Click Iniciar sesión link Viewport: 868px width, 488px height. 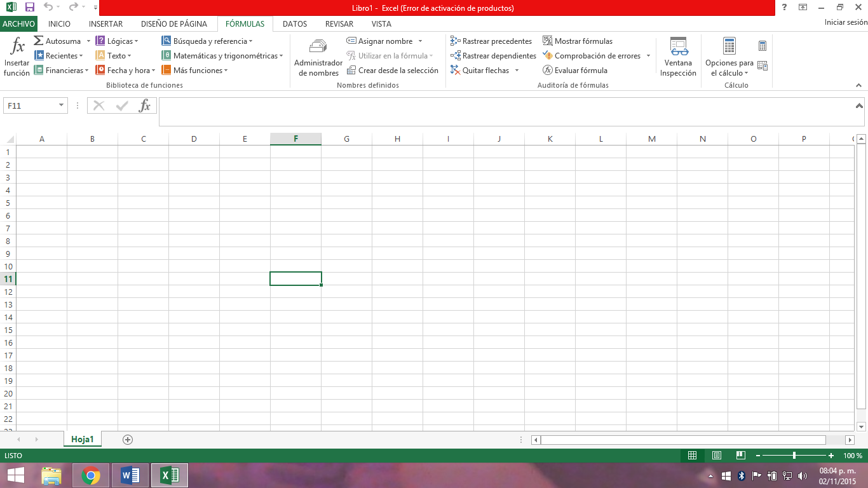click(845, 22)
